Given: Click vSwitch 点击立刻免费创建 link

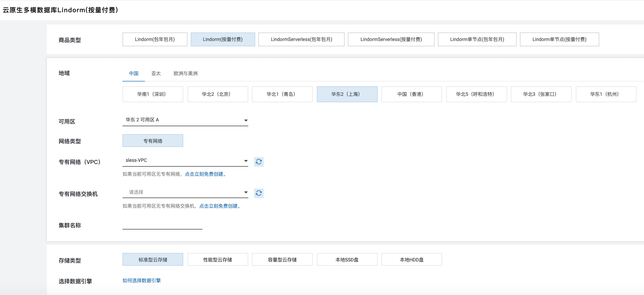Looking at the screenshot, I should 218,206.
